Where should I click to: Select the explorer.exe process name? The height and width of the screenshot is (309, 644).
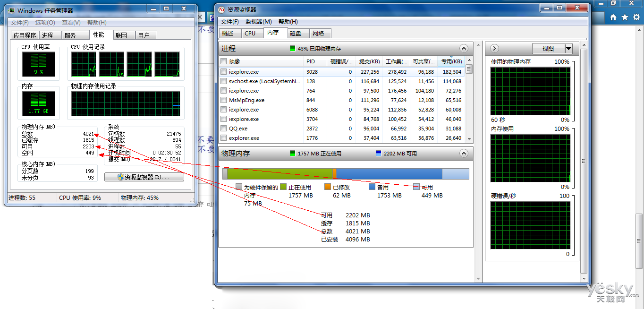click(244, 138)
